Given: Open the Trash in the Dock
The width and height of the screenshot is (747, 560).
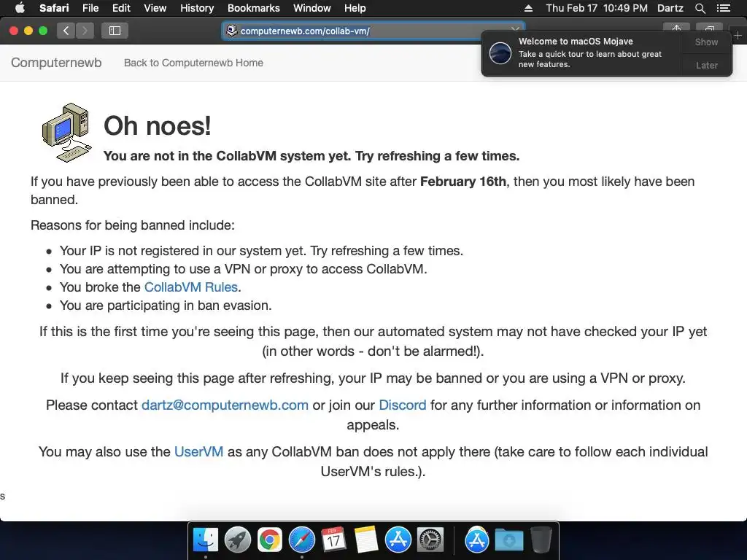Looking at the screenshot, I should [541, 540].
